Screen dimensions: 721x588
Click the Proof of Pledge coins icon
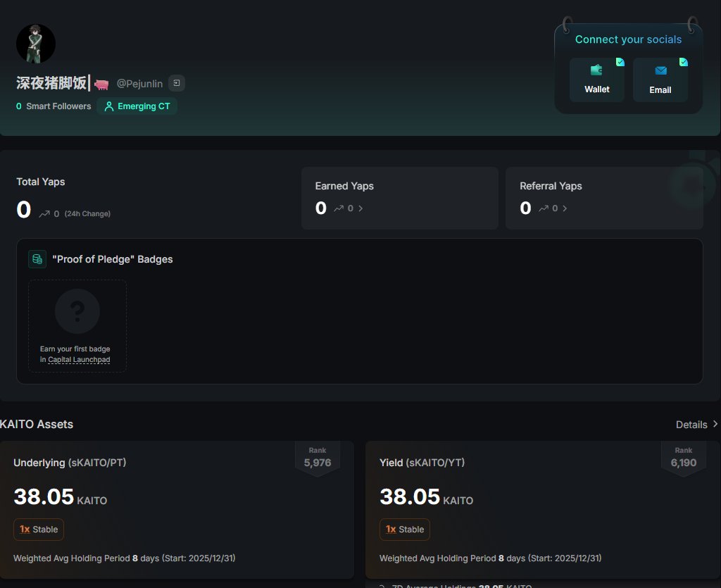[37, 259]
